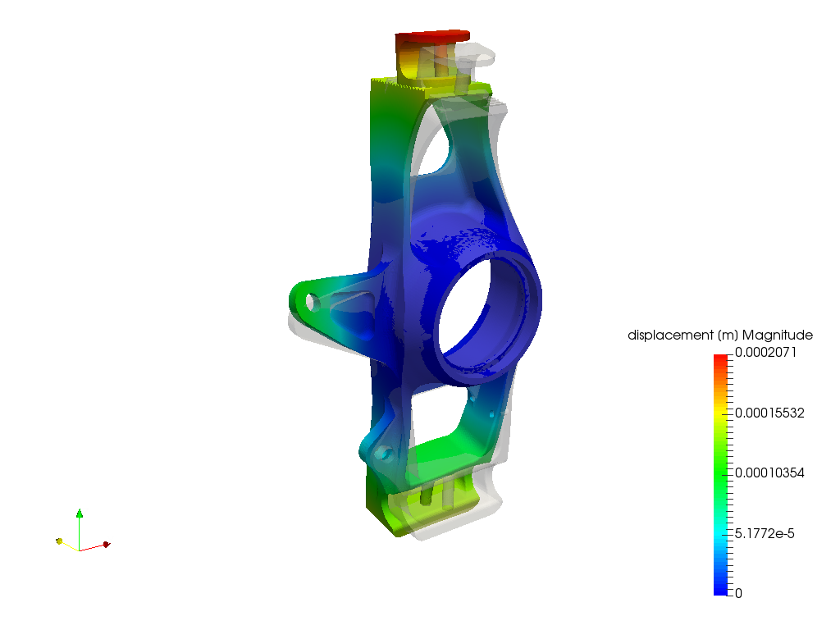This screenshot has width=840, height=630.
Task: Click the middle major tick on the legend
Action: [x=728, y=475]
